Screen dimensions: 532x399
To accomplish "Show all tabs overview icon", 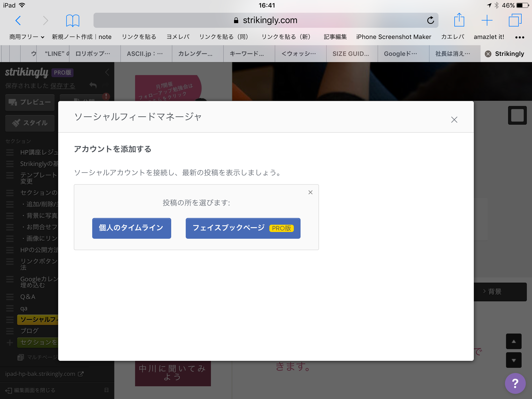I will tap(515, 20).
